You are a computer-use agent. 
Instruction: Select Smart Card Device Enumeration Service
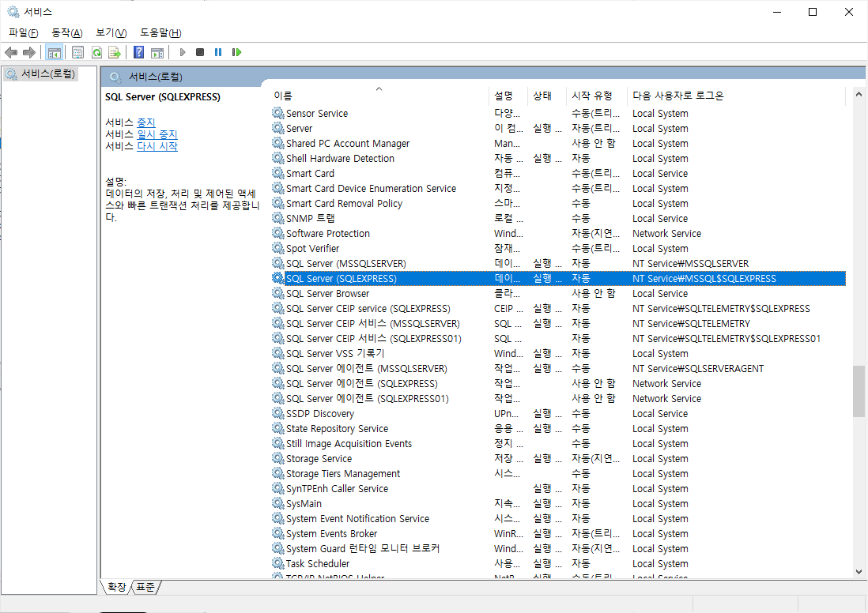pos(559,188)
